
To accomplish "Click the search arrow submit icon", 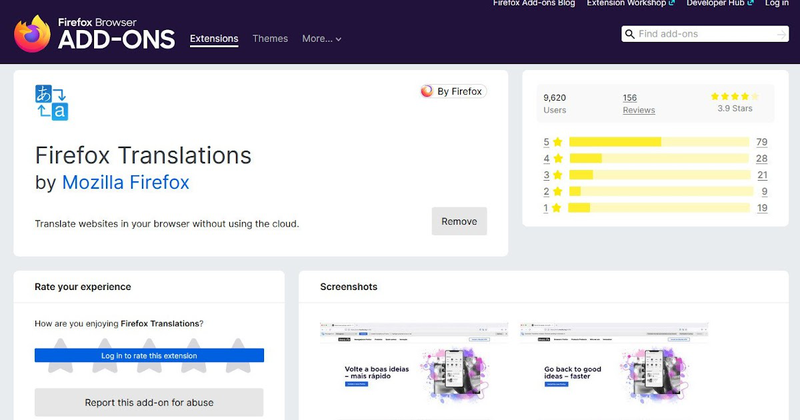I will pos(781,34).
